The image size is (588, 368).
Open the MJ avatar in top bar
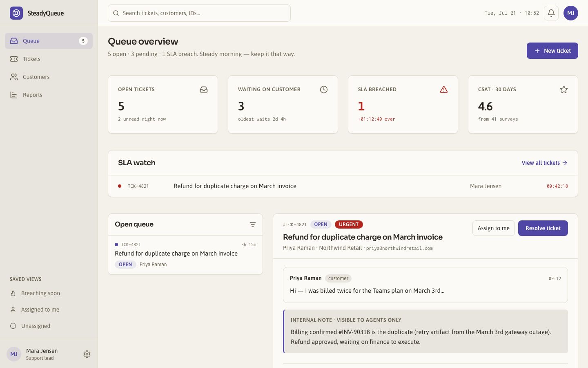pos(571,13)
